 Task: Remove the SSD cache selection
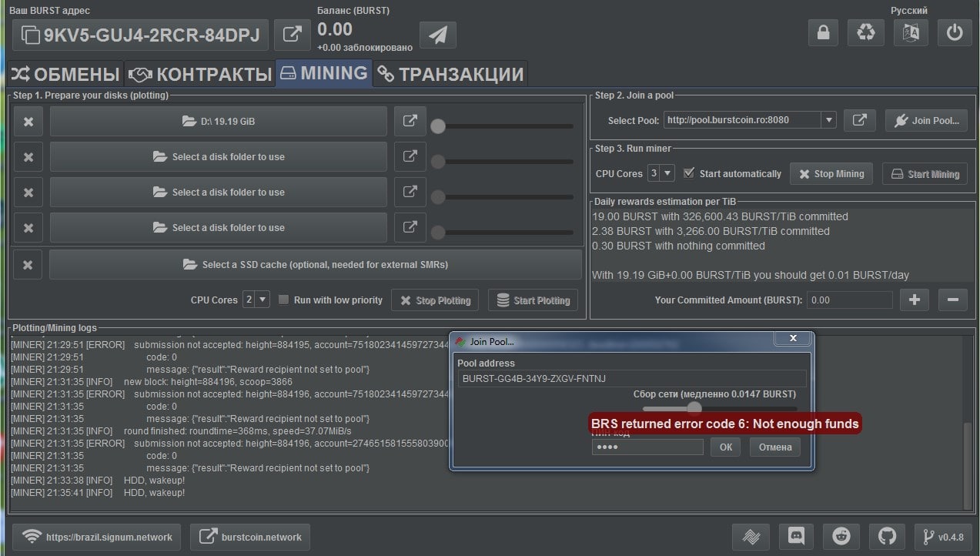coord(28,265)
